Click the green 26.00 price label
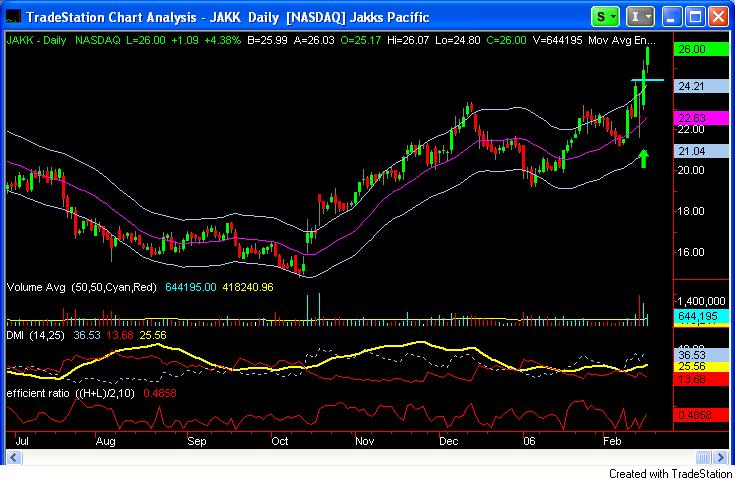This screenshot has width=735, height=480. click(x=701, y=49)
